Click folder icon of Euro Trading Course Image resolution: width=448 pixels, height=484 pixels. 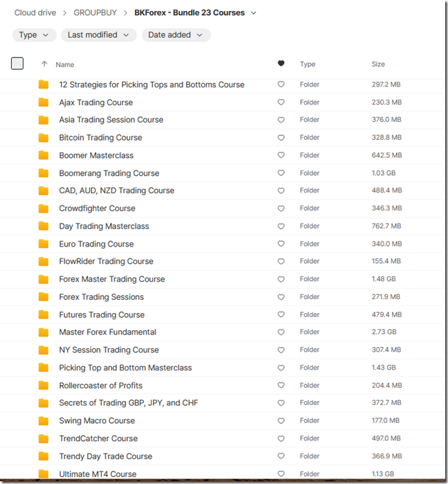click(44, 244)
